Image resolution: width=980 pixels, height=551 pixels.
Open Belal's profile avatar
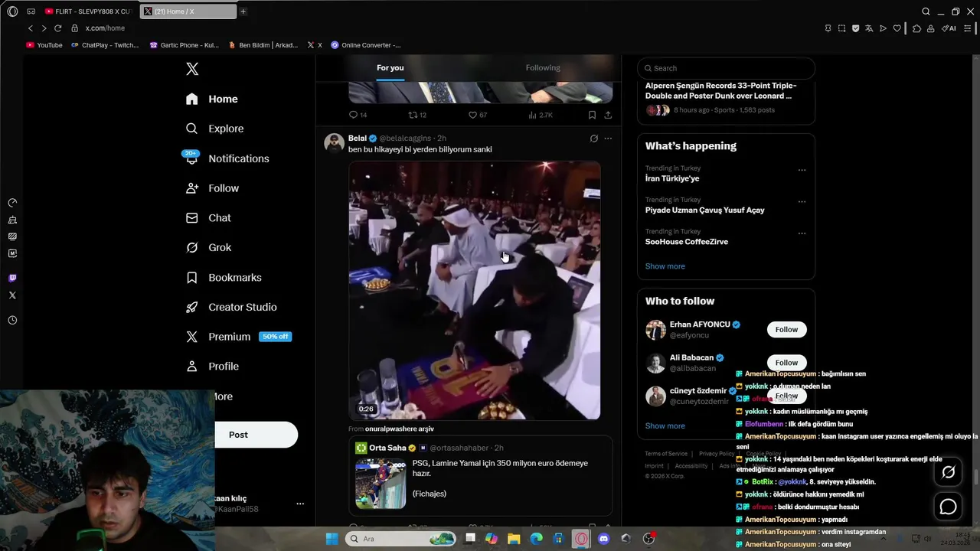[x=334, y=143]
